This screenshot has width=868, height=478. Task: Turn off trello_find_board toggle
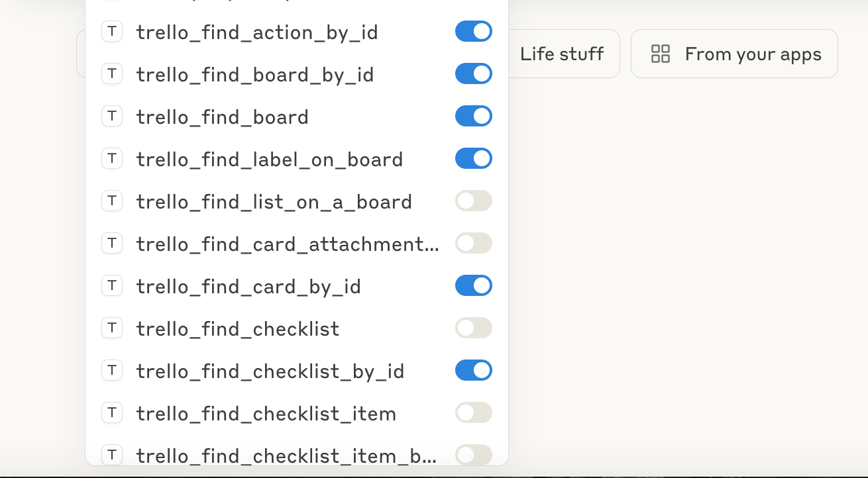pos(474,116)
